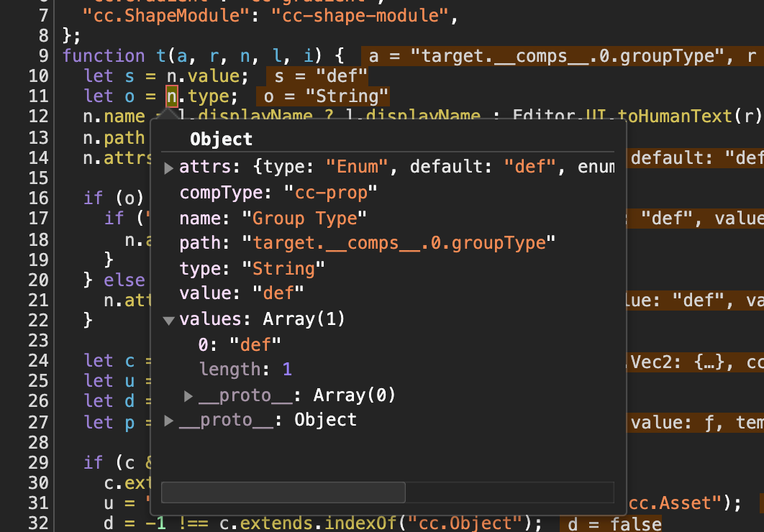Select the highlighted variable n on line 11
The width and height of the screenshot is (764, 532).
tap(171, 95)
